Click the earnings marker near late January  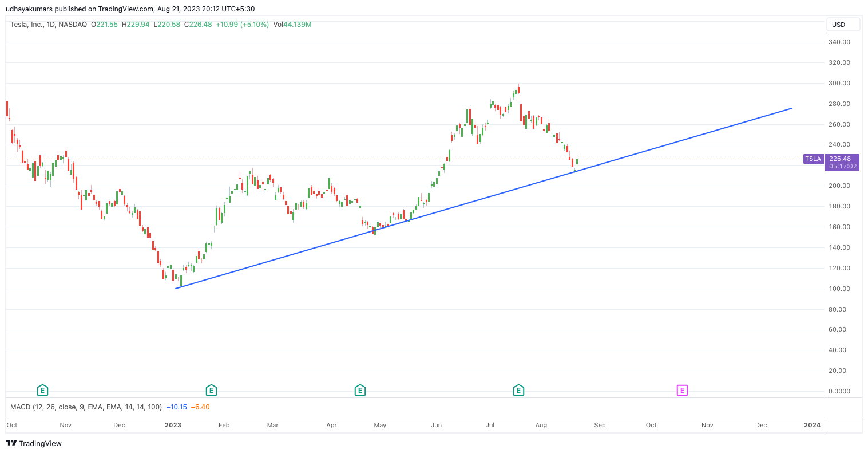211,391
